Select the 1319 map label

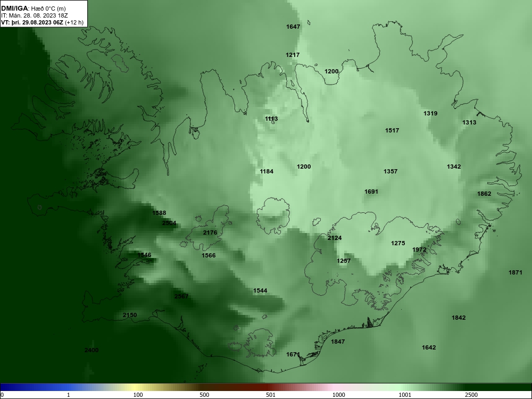pyautogui.click(x=430, y=113)
